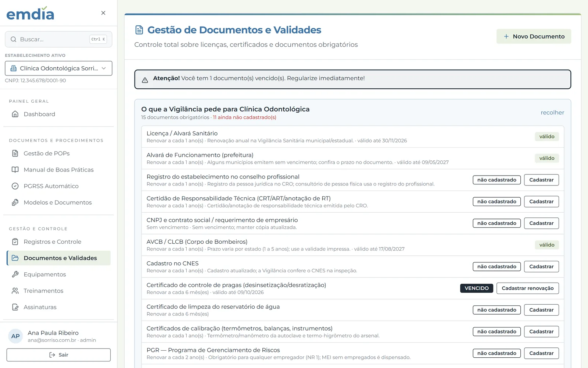
Task: Cadastrar Certificado de limpeza do reservatório
Action: coord(541,310)
